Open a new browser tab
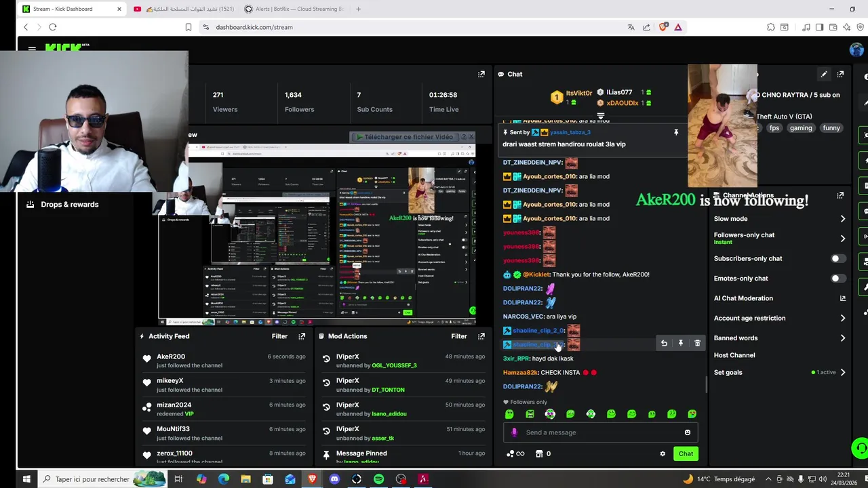The width and height of the screenshot is (868, 488). [x=358, y=9]
